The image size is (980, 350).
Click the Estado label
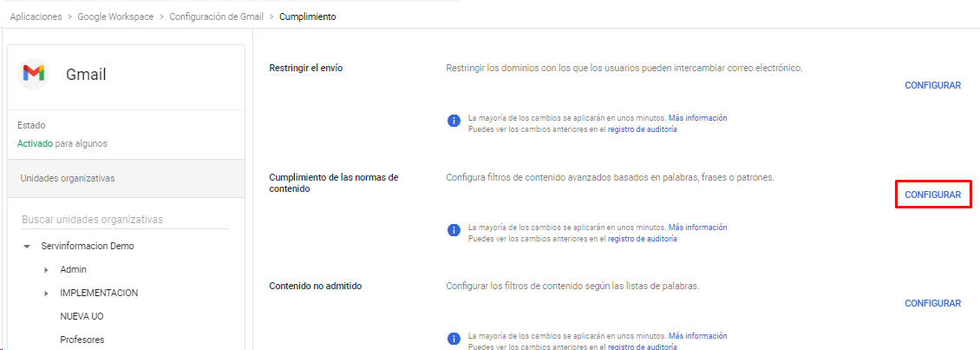31,125
